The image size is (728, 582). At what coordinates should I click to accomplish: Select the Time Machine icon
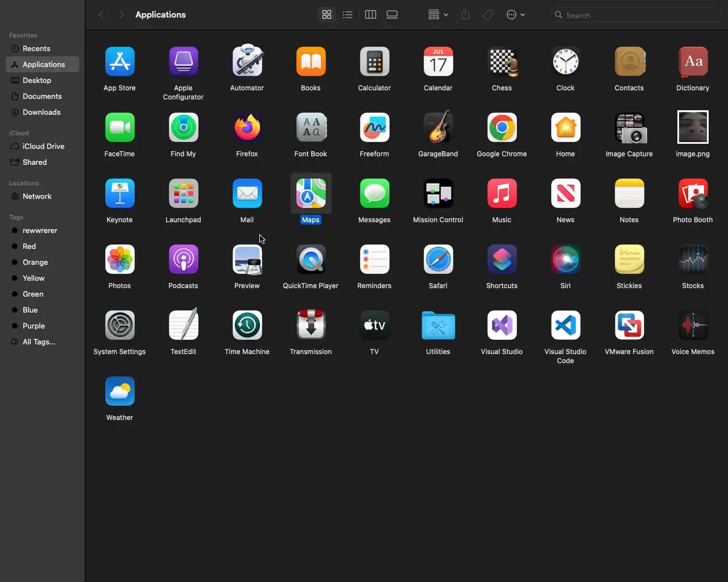(247, 325)
